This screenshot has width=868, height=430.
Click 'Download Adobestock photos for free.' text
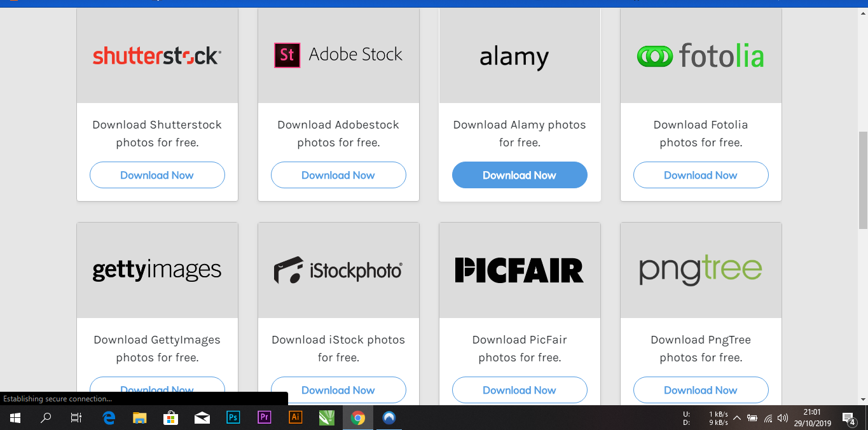pyautogui.click(x=338, y=134)
